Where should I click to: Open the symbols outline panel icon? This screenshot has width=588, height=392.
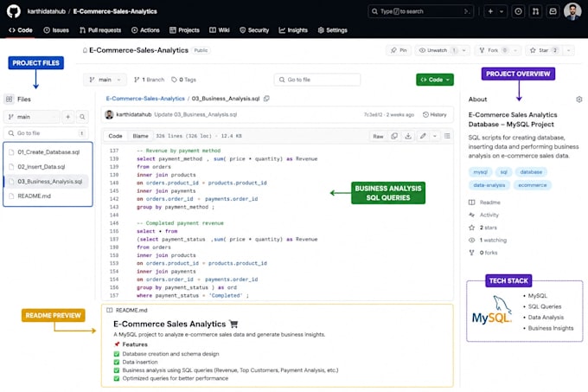coord(447,136)
